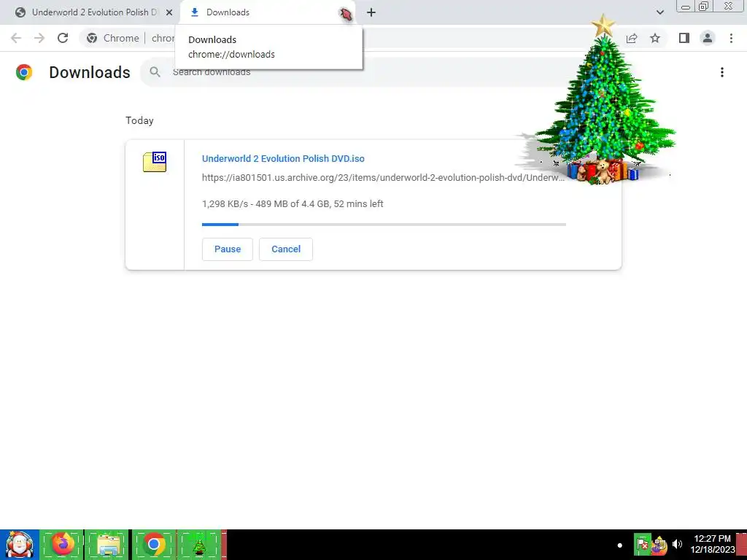Open File Explorer from the taskbar

[x=108, y=544]
